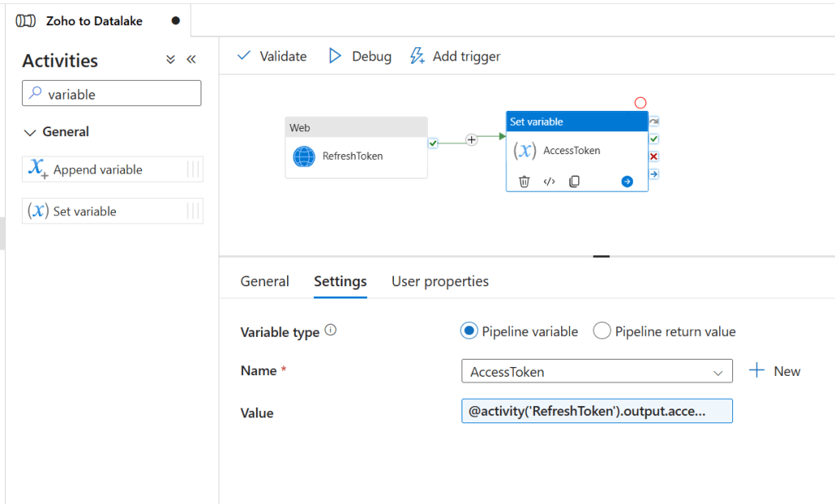Viewport: 835px width, 504px height.
Task: Switch to the General tab
Action: [264, 281]
